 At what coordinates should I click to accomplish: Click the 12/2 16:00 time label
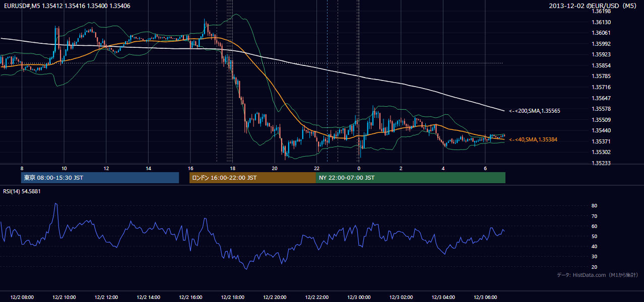click(190, 297)
